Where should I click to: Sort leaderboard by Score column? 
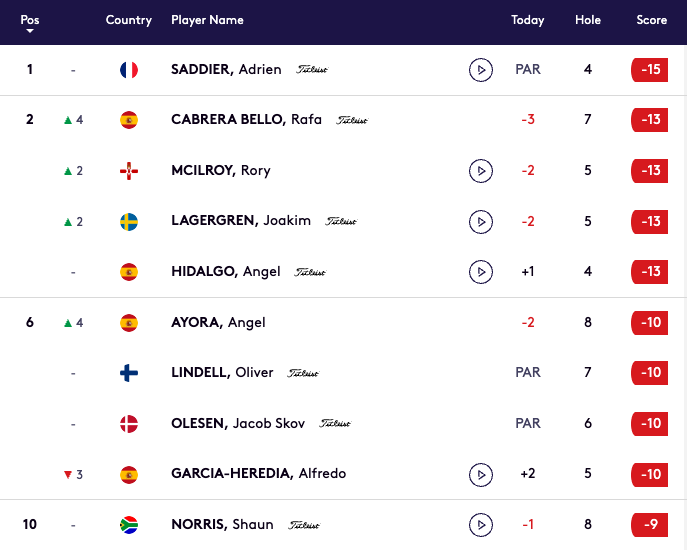tap(652, 20)
